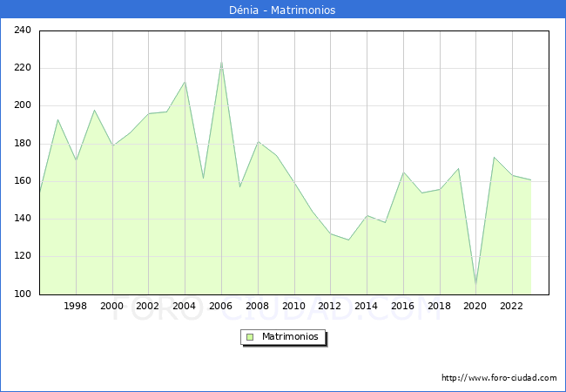Select the 2016 x-axis label
566x392 pixels.
pos(403,306)
